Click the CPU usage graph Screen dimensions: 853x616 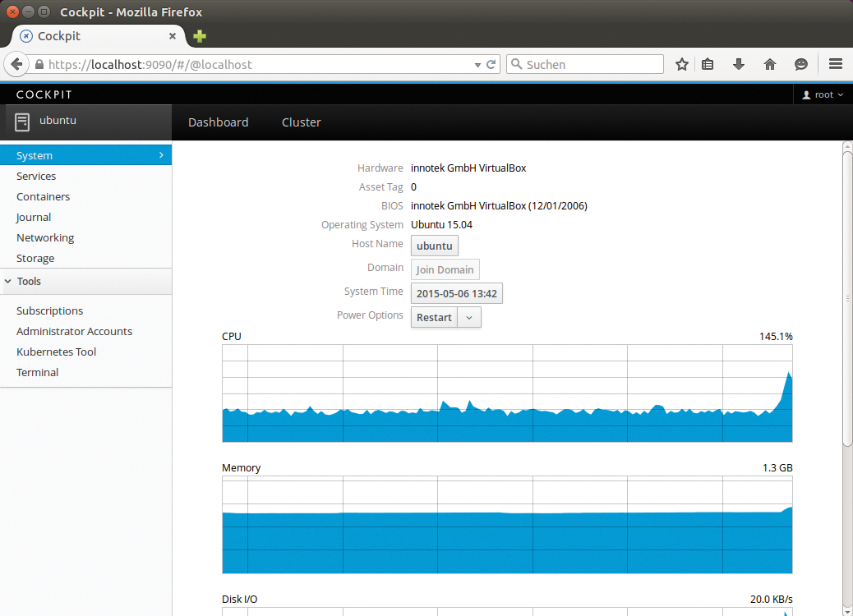click(x=507, y=393)
